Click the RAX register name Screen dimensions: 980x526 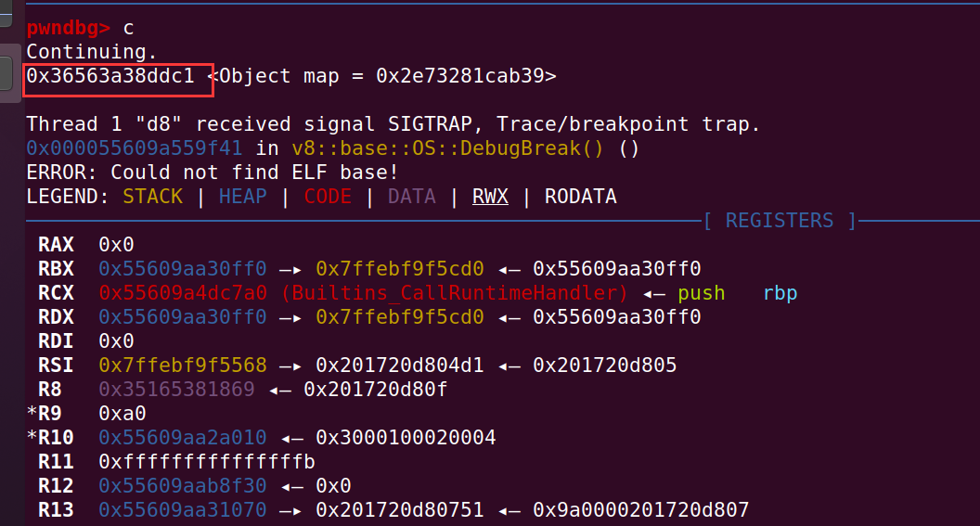click(56, 245)
